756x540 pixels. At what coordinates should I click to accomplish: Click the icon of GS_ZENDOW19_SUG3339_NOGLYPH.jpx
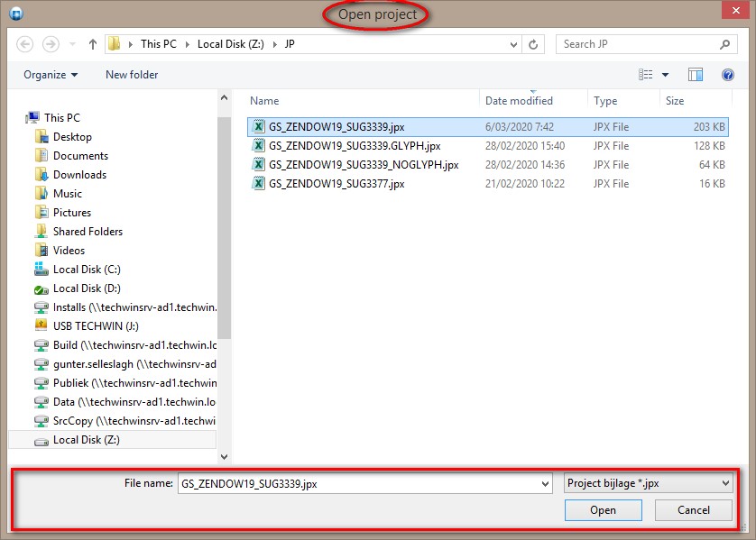pyautogui.click(x=258, y=165)
